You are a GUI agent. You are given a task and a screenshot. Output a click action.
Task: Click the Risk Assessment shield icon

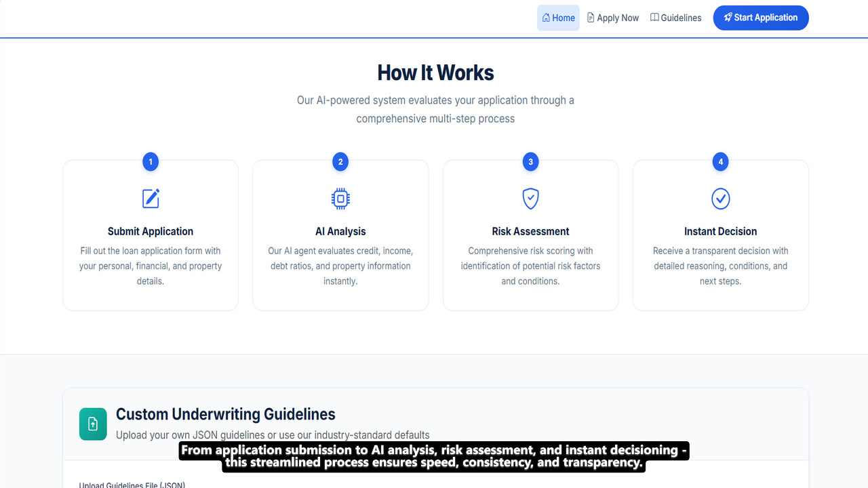[x=530, y=199]
